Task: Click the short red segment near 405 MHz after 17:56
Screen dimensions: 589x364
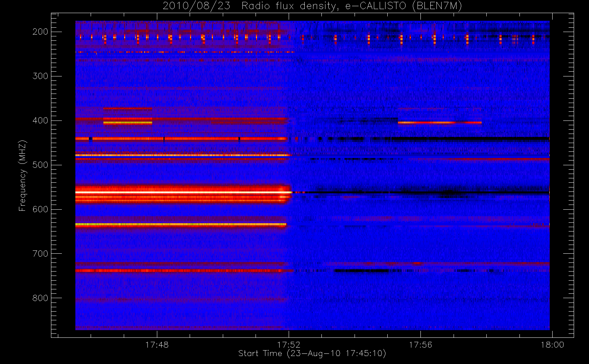Action: [x=440, y=123]
